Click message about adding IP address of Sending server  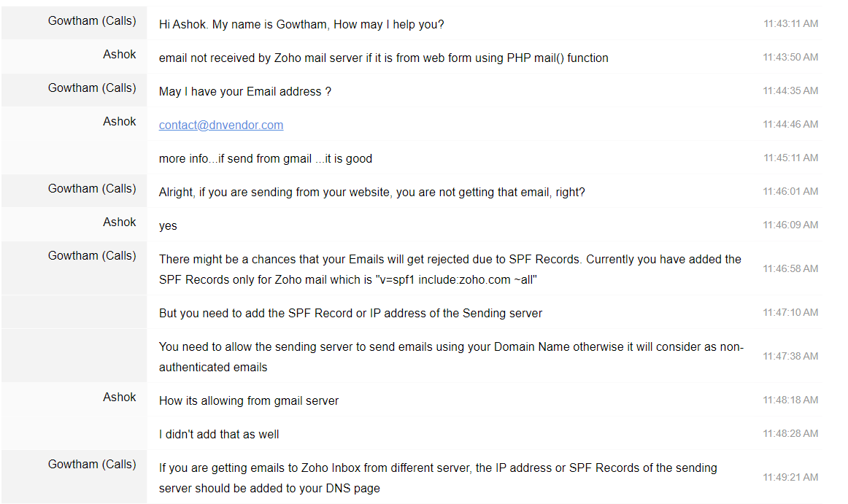pyautogui.click(x=350, y=313)
